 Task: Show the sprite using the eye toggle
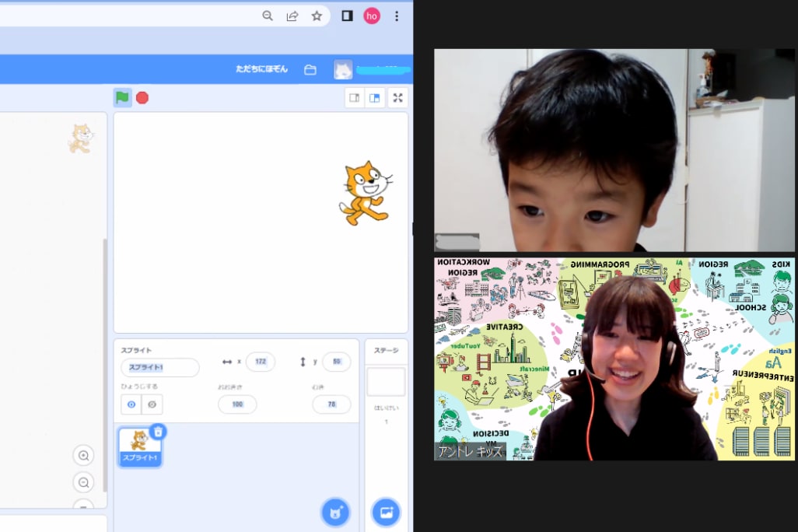click(x=131, y=404)
